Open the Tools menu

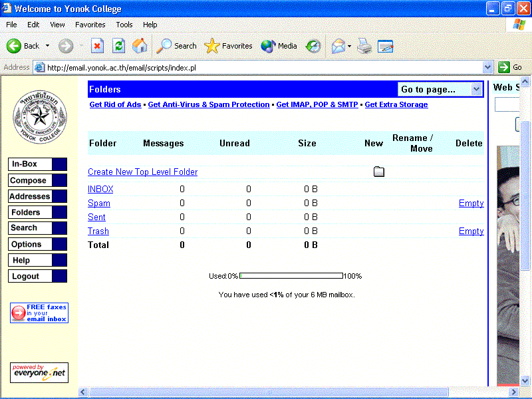click(124, 25)
